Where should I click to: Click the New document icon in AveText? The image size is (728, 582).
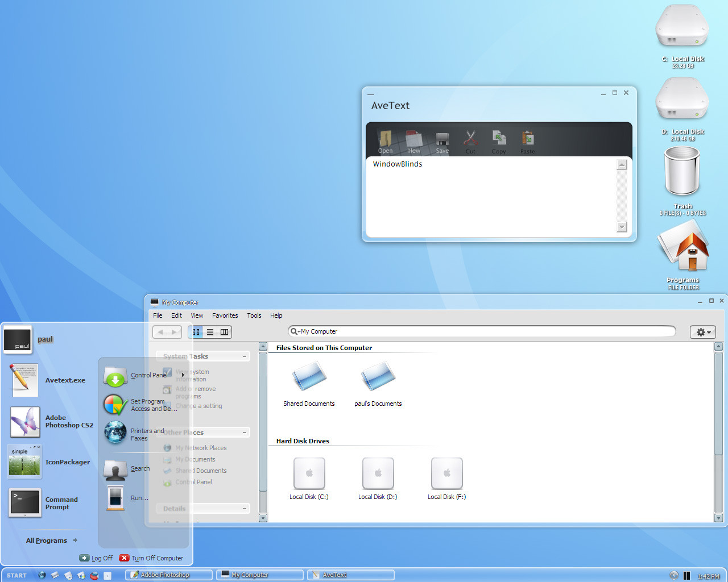(414, 141)
